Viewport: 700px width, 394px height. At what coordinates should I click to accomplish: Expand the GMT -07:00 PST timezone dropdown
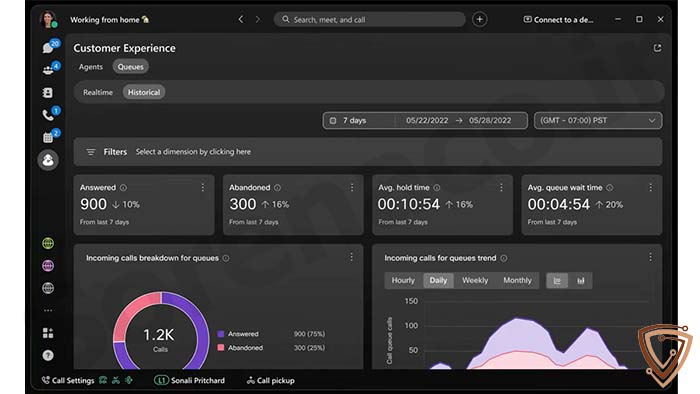pyautogui.click(x=598, y=120)
